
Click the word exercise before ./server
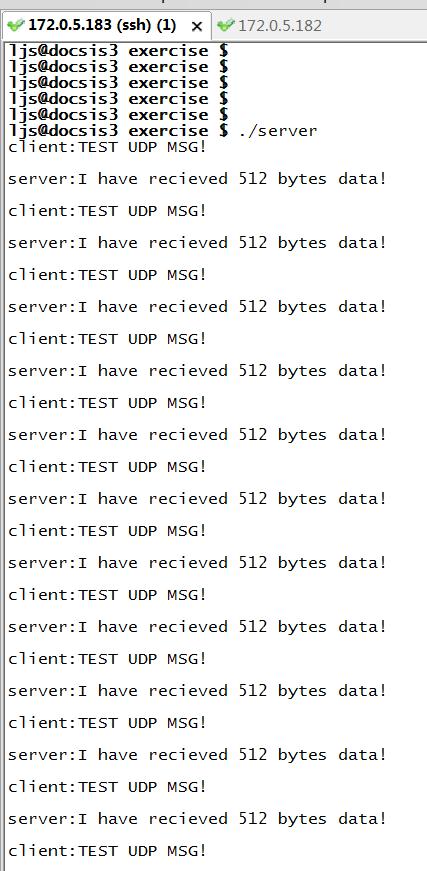168,131
